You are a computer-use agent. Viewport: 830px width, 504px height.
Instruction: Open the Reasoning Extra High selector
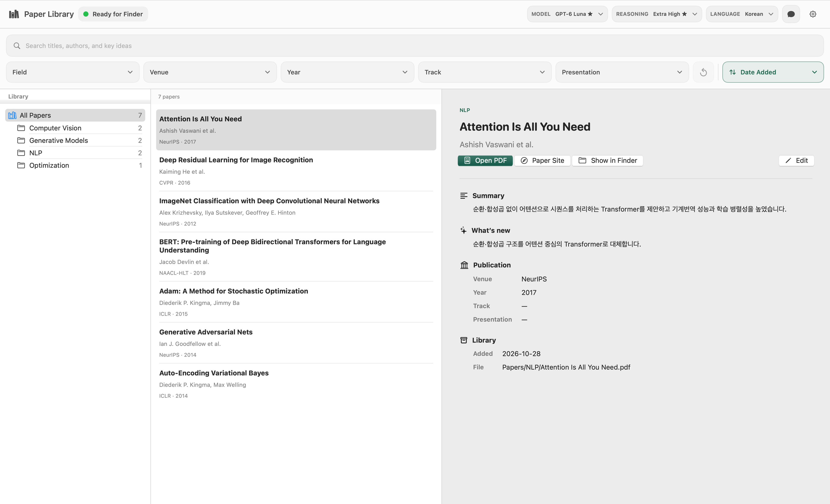pyautogui.click(x=656, y=14)
